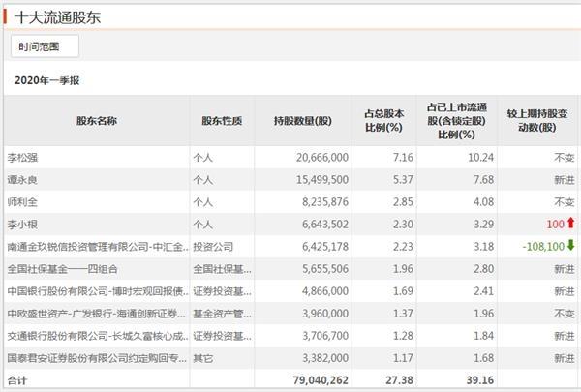
Task: Click the green down arrow beside -108,100
Action: [x=570, y=245]
